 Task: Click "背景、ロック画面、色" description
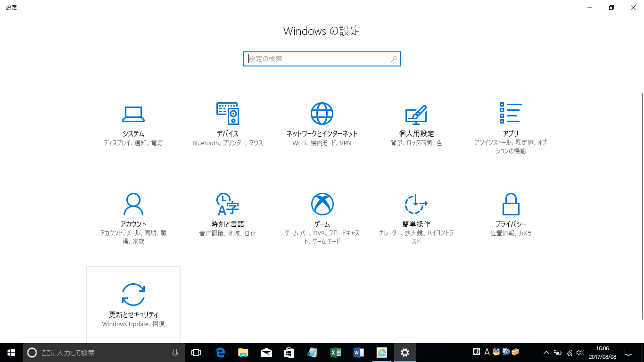coord(416,143)
